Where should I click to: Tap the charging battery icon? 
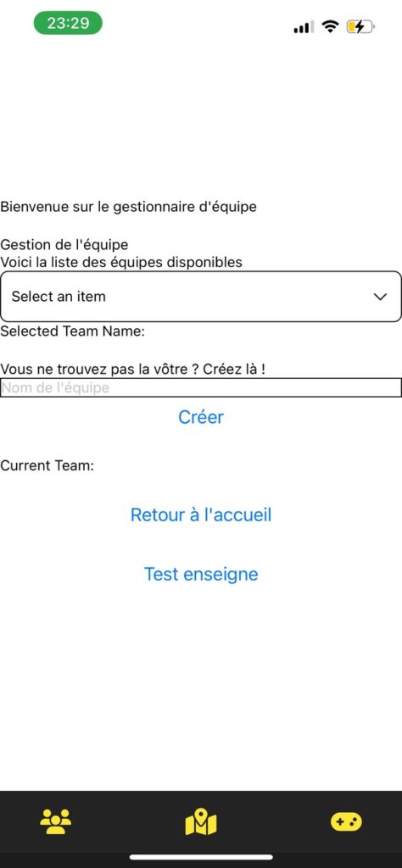click(x=360, y=26)
